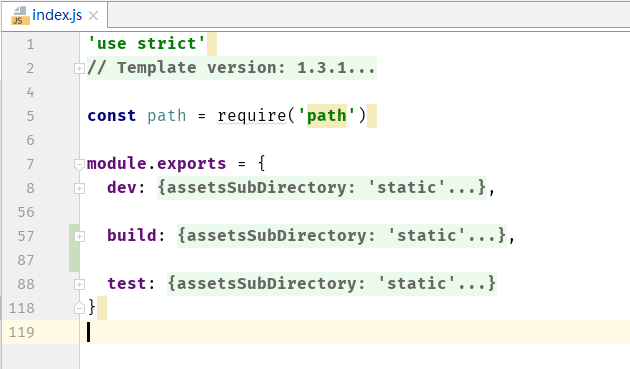
Task: Click line number 119 in gutter
Action: tap(22, 332)
